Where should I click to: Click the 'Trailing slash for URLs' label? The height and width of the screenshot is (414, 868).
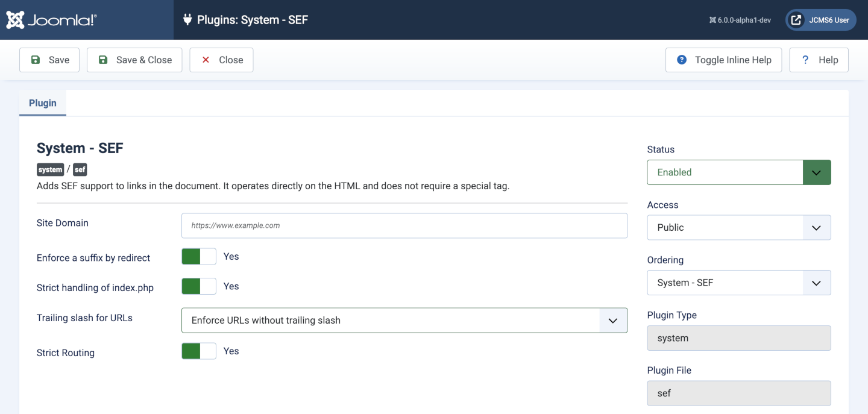tap(84, 318)
